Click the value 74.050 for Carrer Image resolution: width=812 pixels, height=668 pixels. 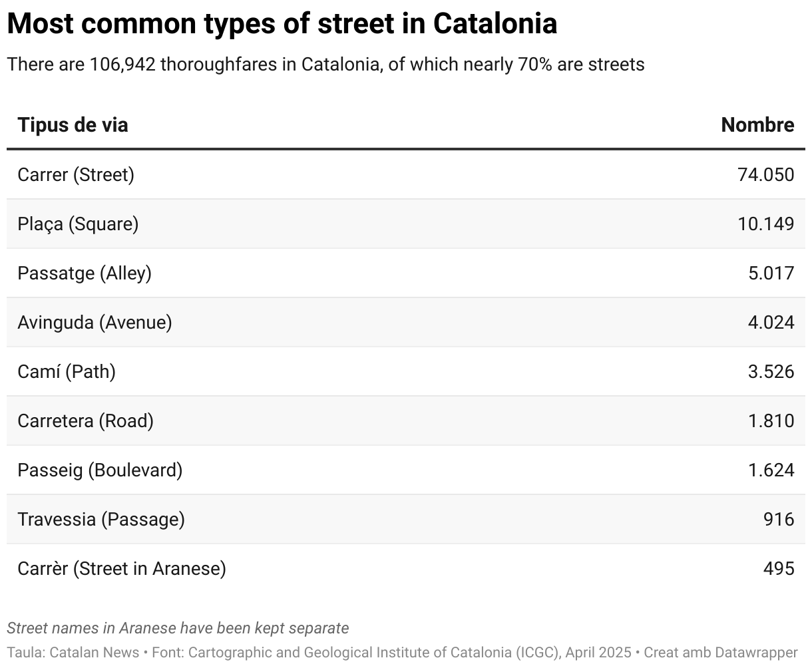(765, 174)
